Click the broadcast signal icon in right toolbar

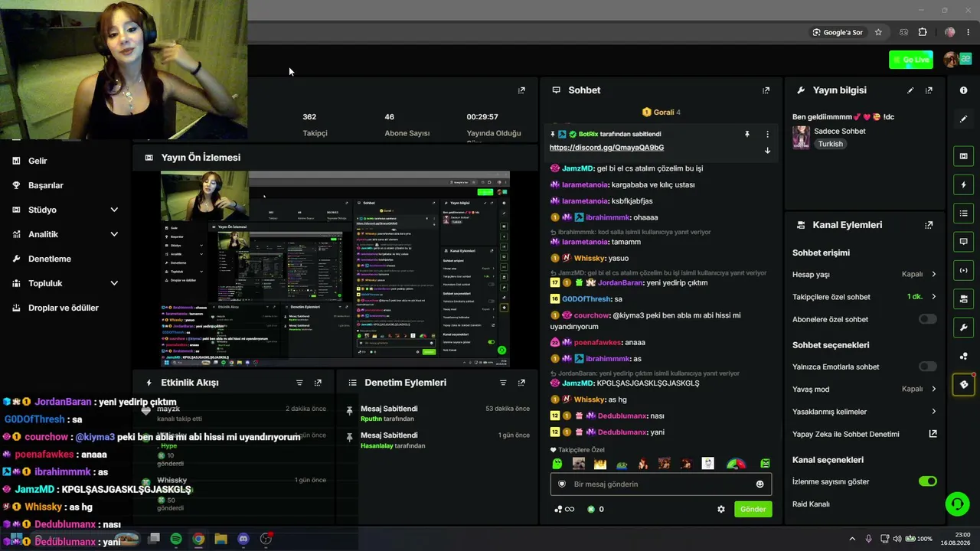click(x=963, y=270)
